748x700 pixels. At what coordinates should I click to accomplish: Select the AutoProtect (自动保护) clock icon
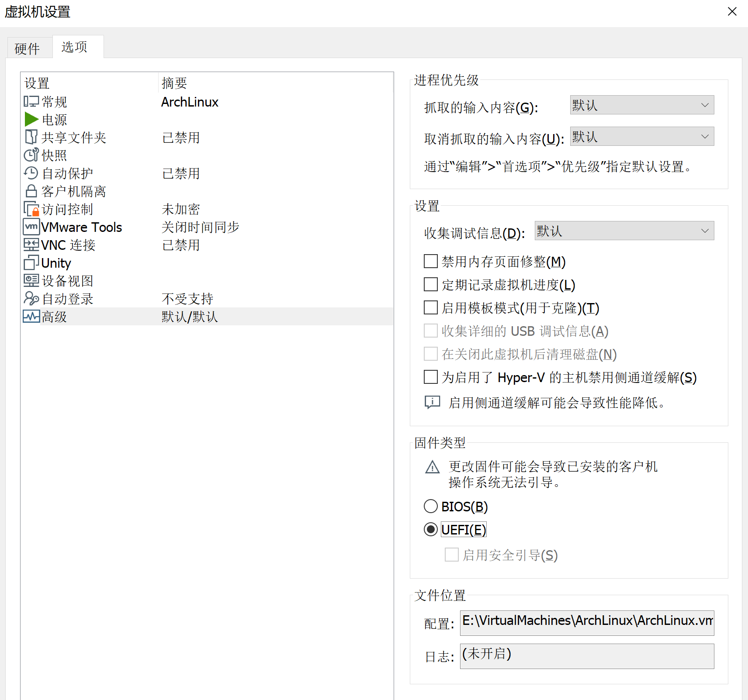pos(31,173)
